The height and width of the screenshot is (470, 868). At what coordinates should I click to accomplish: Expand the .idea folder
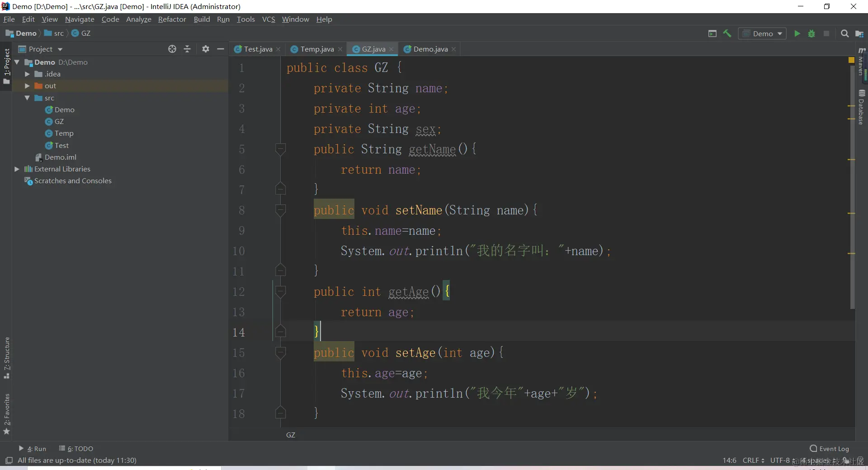(x=27, y=74)
